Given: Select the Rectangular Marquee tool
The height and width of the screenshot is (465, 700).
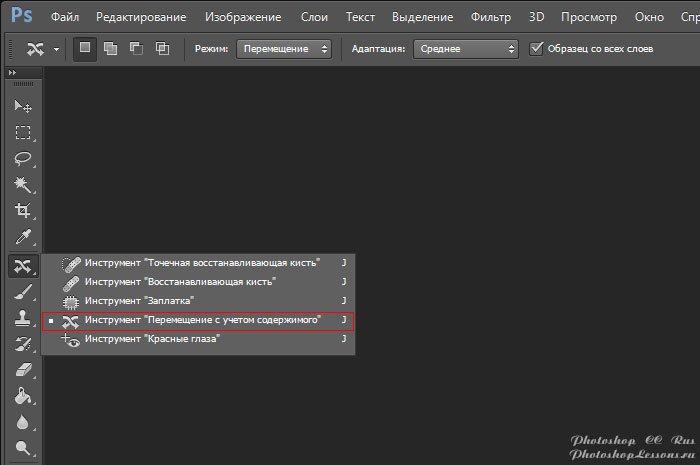Looking at the screenshot, I should tap(22, 132).
